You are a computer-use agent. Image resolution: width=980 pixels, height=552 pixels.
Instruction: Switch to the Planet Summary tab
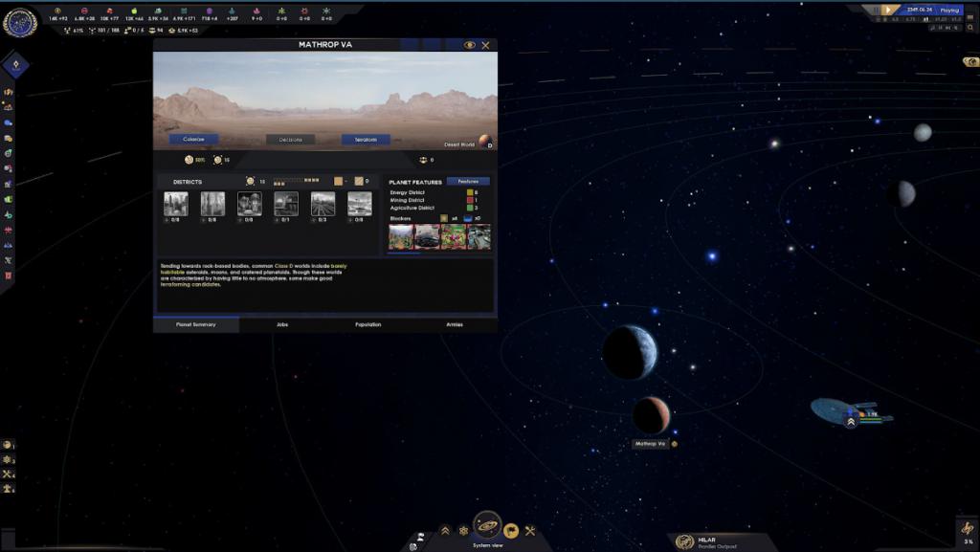click(195, 324)
